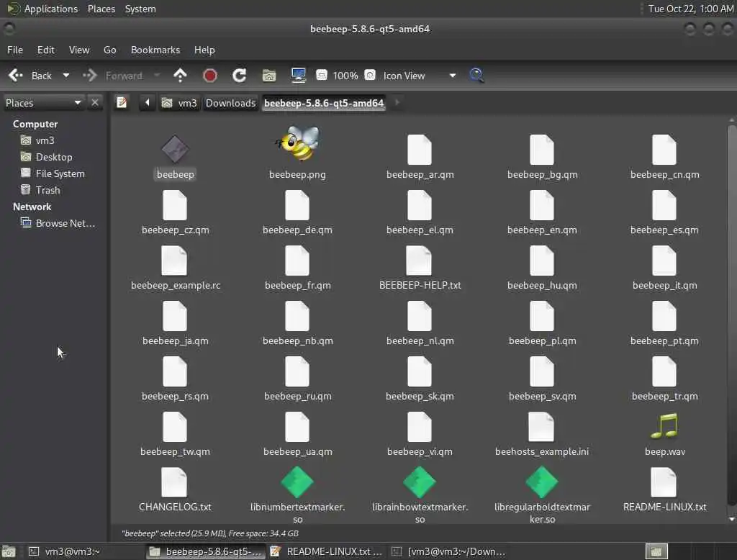Open the System panel menu
Image resolution: width=737 pixels, height=560 pixels.
[140, 9]
